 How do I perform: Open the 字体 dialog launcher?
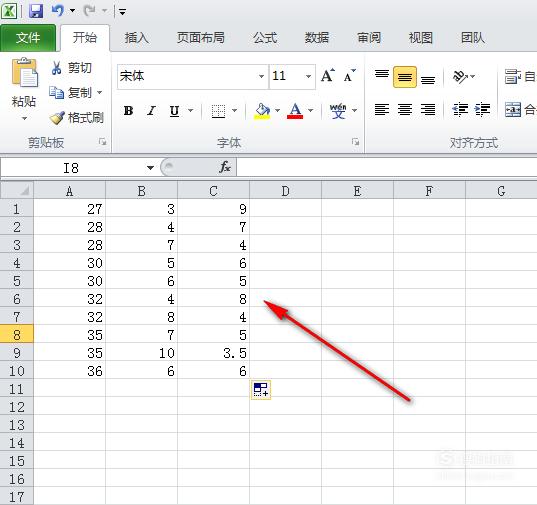[356, 142]
